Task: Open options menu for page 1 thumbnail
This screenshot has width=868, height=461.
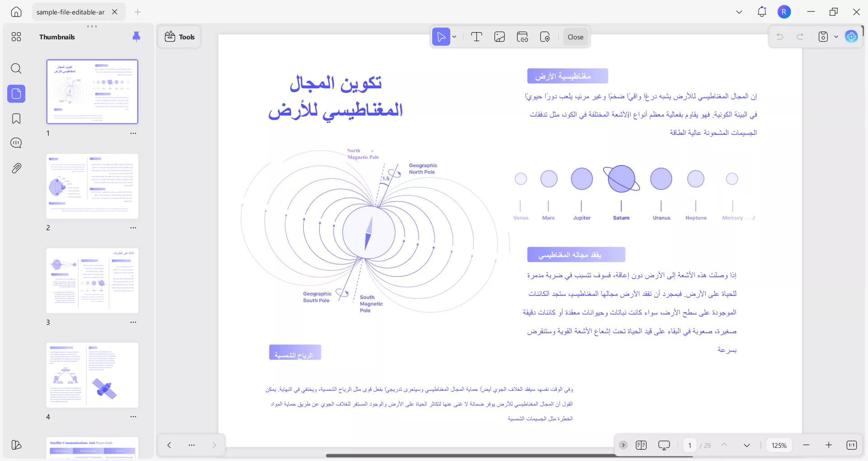Action: [133, 133]
